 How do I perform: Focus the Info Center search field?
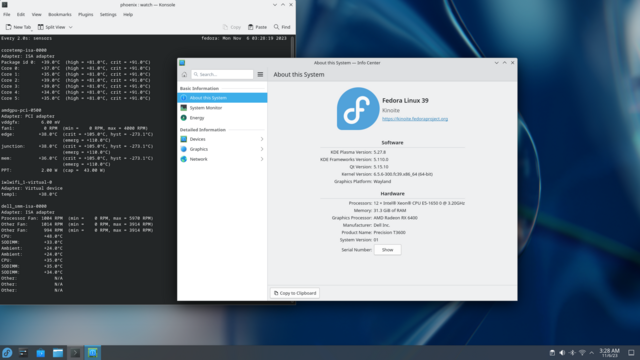point(222,74)
